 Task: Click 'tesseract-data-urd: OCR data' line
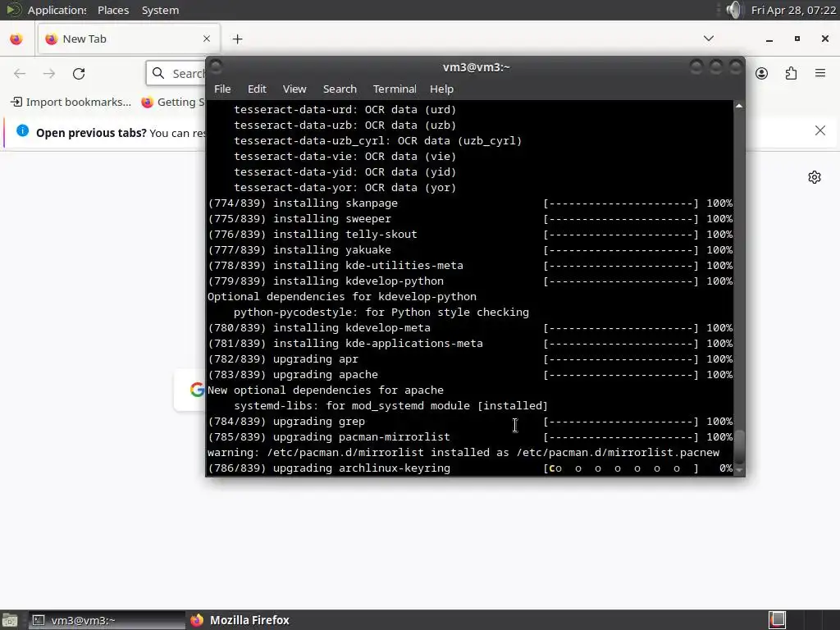345,110
